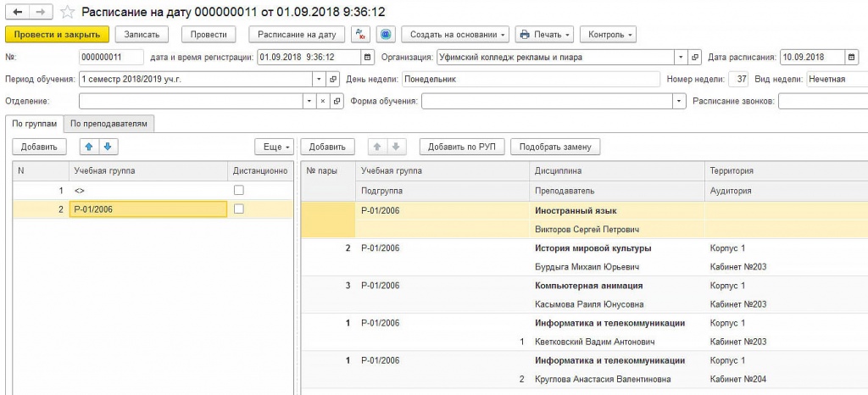The image size is (868, 395).
Task: Click the Добавить по РУП button
Action: pyautogui.click(x=462, y=147)
